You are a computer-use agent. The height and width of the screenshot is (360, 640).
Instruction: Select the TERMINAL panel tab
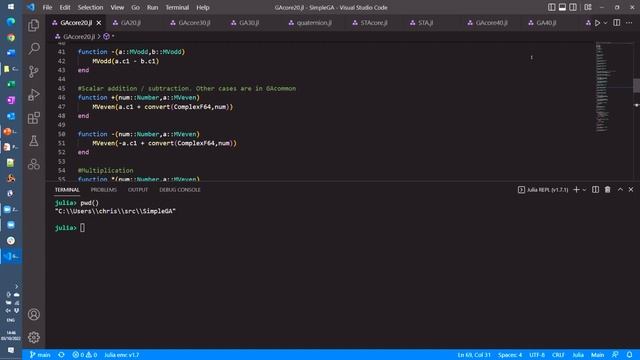tap(67, 190)
